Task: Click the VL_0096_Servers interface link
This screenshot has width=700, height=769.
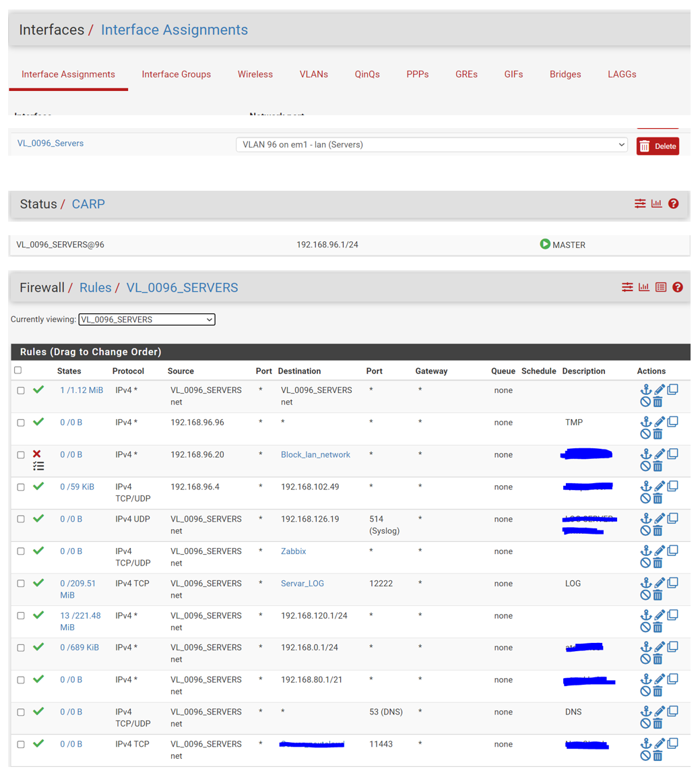Action: [51, 143]
